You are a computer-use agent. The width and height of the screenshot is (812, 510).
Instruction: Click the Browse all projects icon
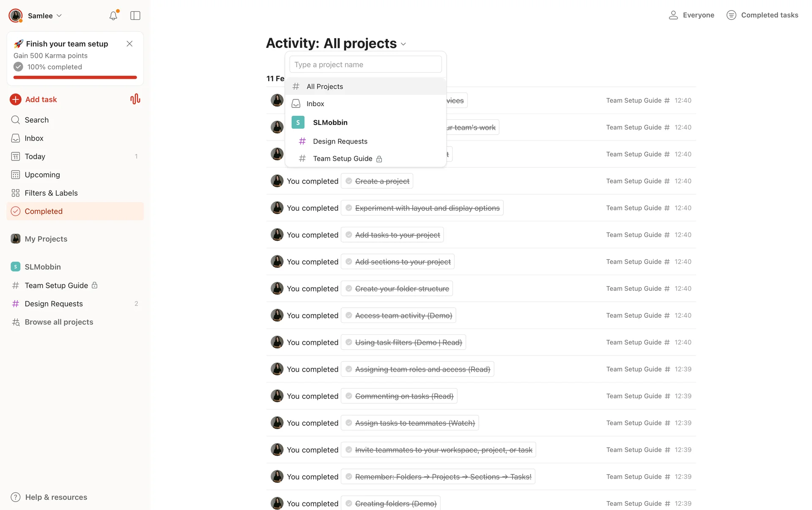[16, 322]
